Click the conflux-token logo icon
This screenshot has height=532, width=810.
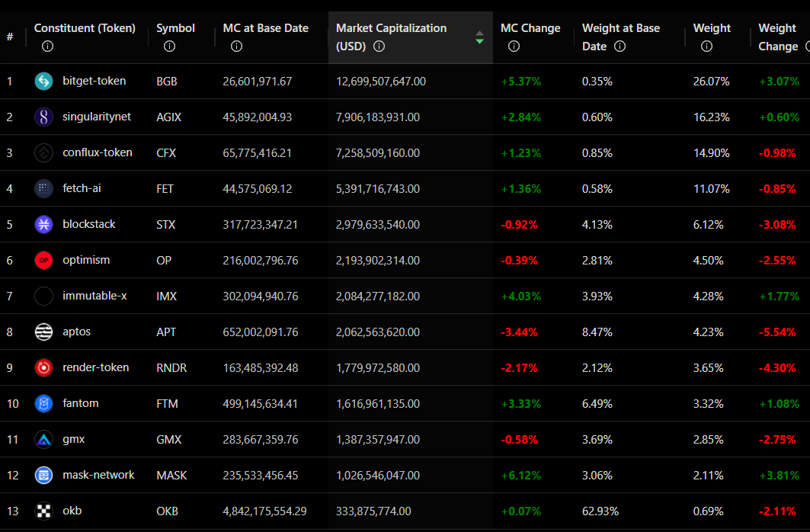[x=44, y=153]
